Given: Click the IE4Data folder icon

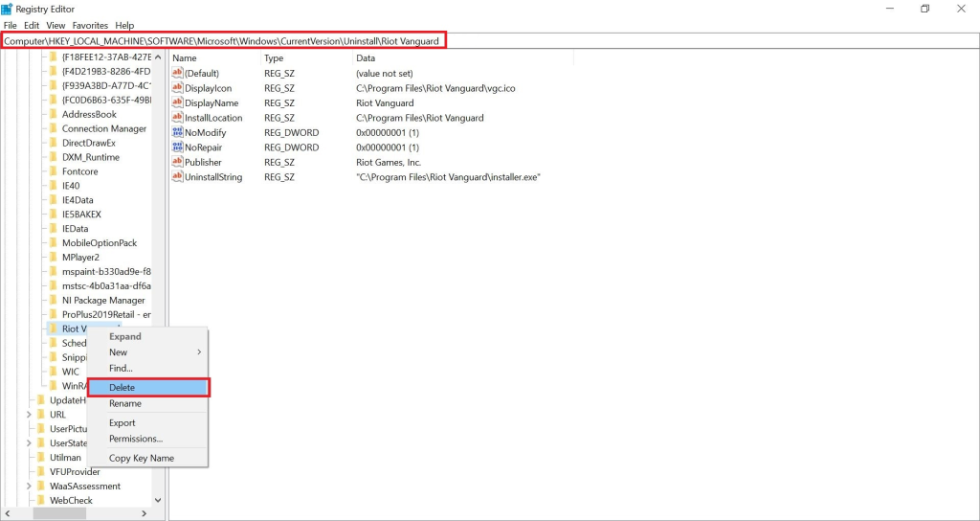Looking at the screenshot, I should click(x=54, y=200).
